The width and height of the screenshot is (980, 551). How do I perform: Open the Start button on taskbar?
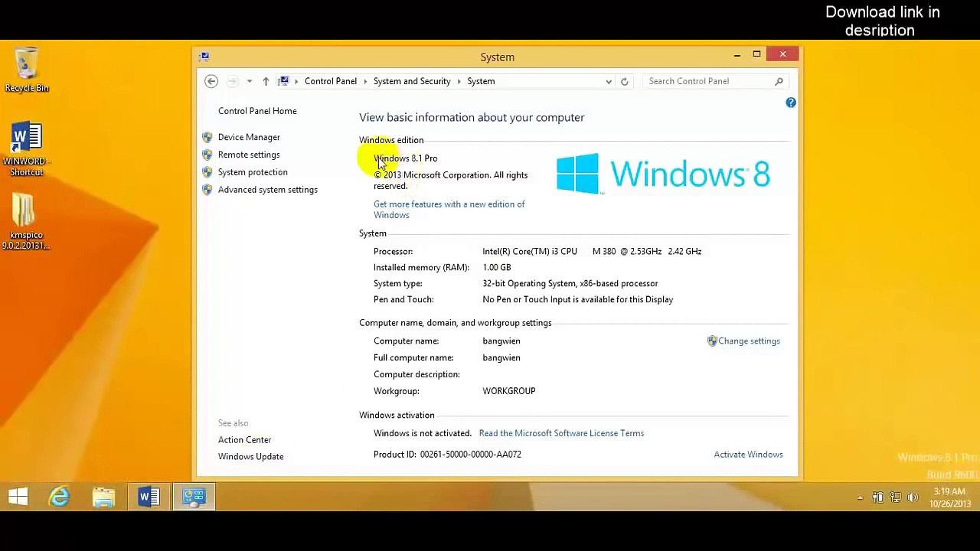coord(18,497)
